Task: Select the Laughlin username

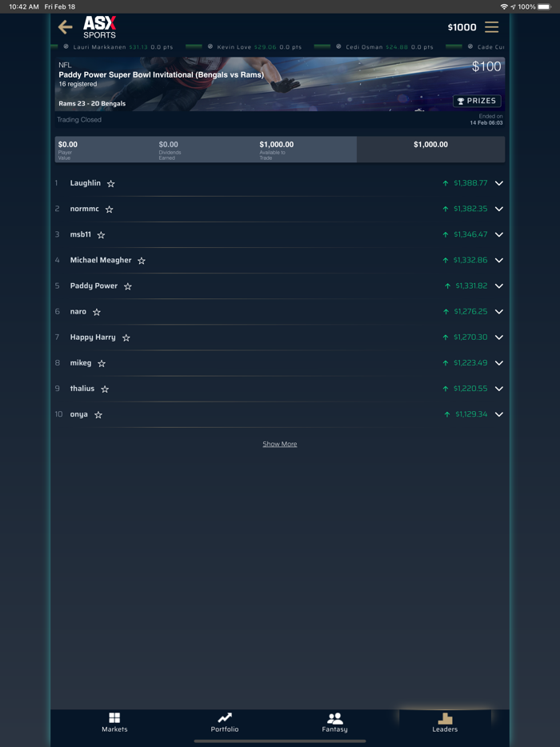Action: 86,183
